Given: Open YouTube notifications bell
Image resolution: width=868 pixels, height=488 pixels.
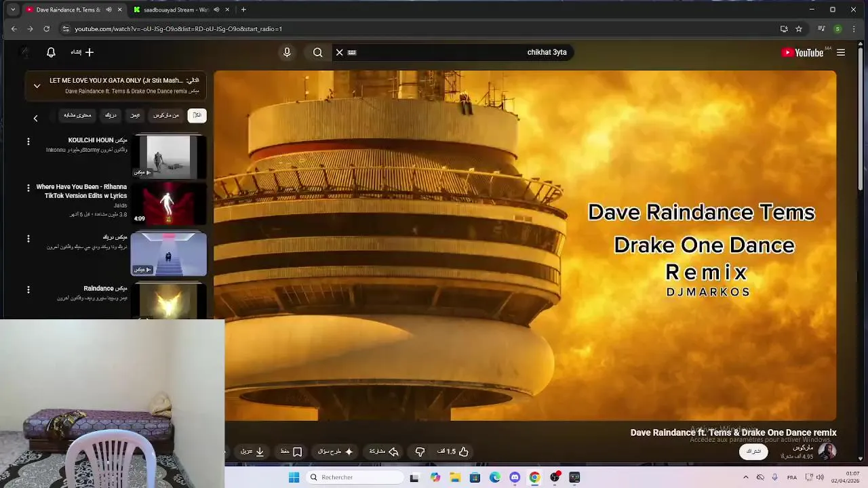Looking at the screenshot, I should click(51, 52).
